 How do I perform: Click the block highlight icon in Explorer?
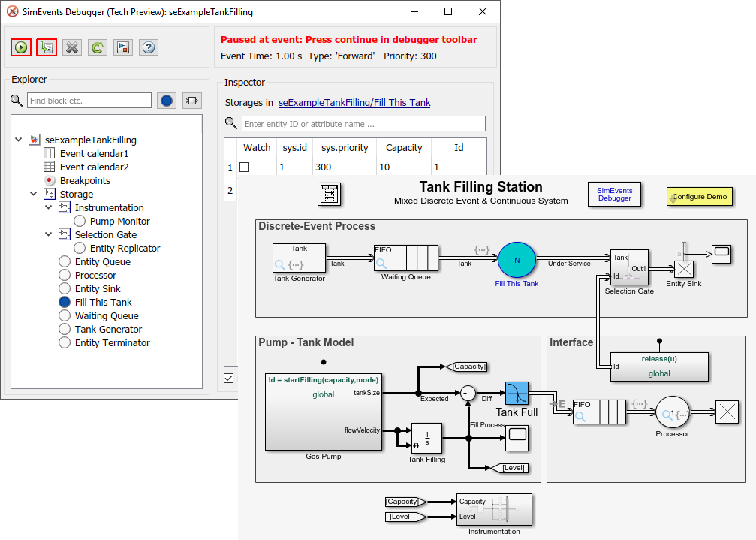pos(191,100)
